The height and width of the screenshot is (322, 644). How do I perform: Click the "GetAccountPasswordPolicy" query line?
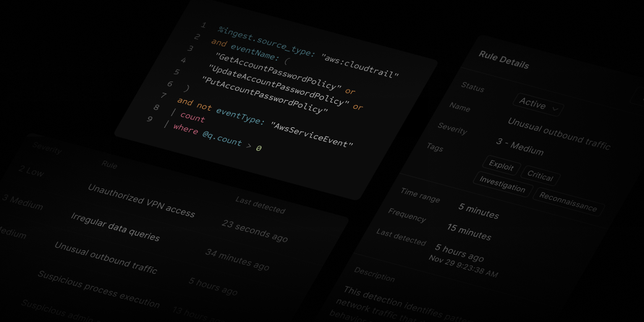pyautogui.click(x=278, y=72)
